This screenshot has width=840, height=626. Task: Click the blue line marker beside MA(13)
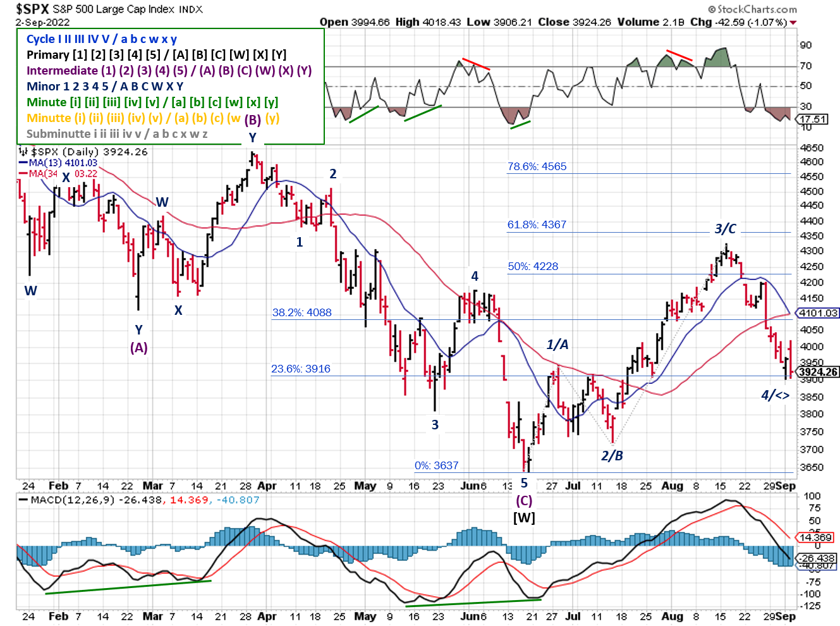[23, 163]
